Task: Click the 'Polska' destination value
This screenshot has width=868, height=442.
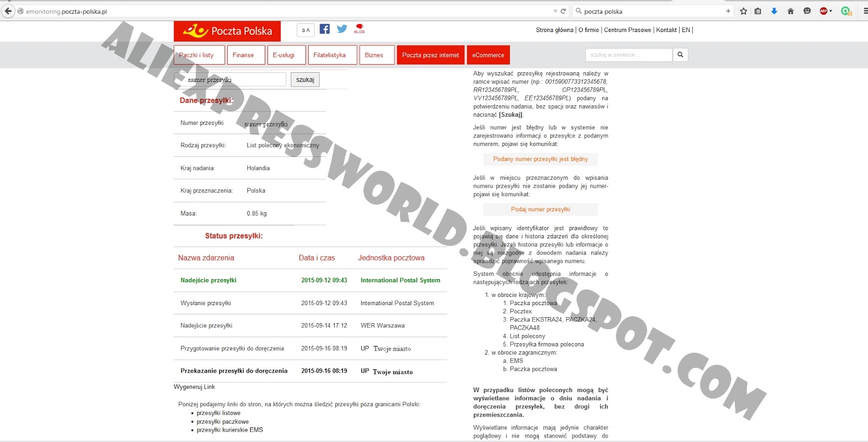Action: (256, 191)
